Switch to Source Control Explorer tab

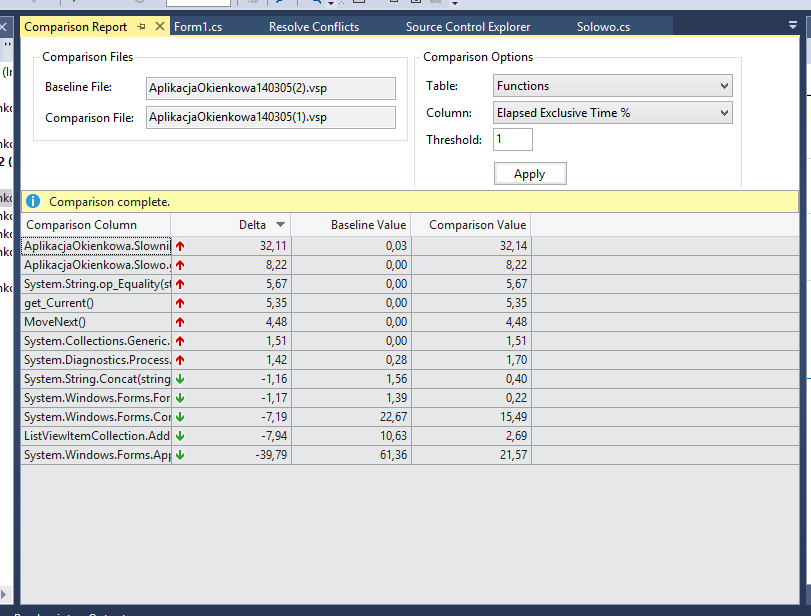point(468,27)
